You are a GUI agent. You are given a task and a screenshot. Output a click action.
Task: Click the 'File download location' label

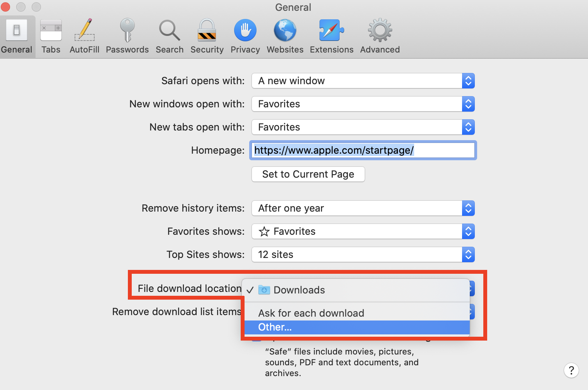point(190,288)
